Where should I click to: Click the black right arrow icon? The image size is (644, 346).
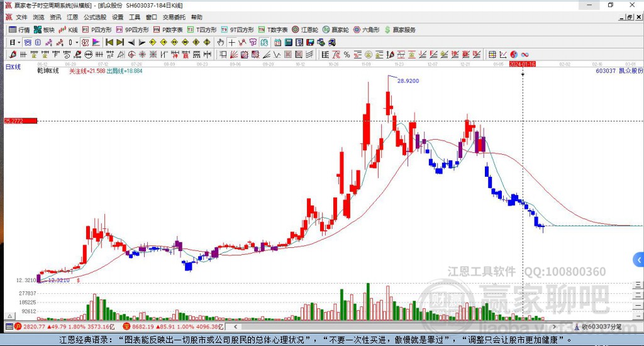[x=142, y=42]
